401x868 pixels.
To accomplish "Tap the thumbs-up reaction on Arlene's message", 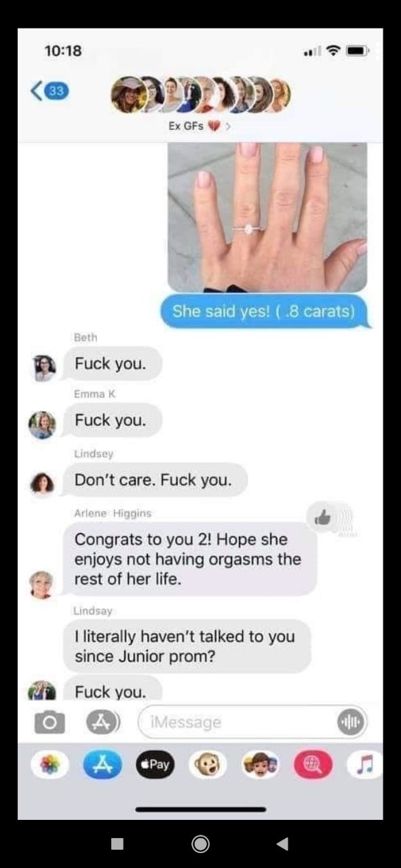I will pyautogui.click(x=323, y=517).
